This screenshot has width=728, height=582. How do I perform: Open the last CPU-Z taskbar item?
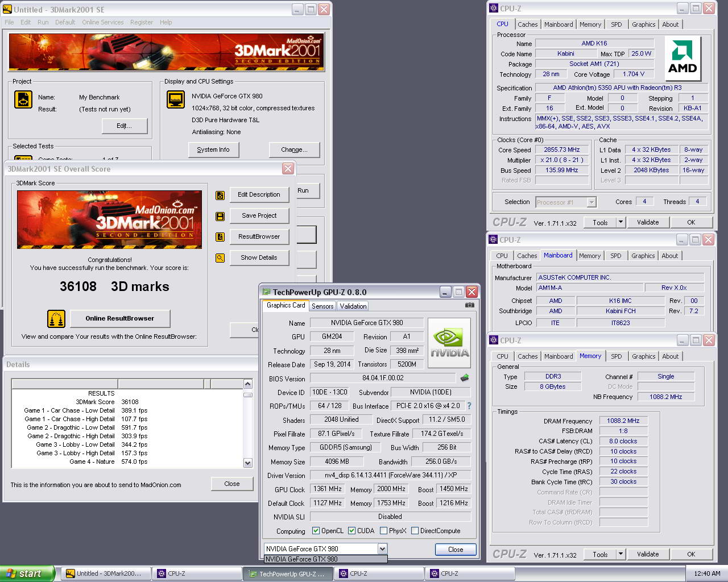click(x=470, y=574)
